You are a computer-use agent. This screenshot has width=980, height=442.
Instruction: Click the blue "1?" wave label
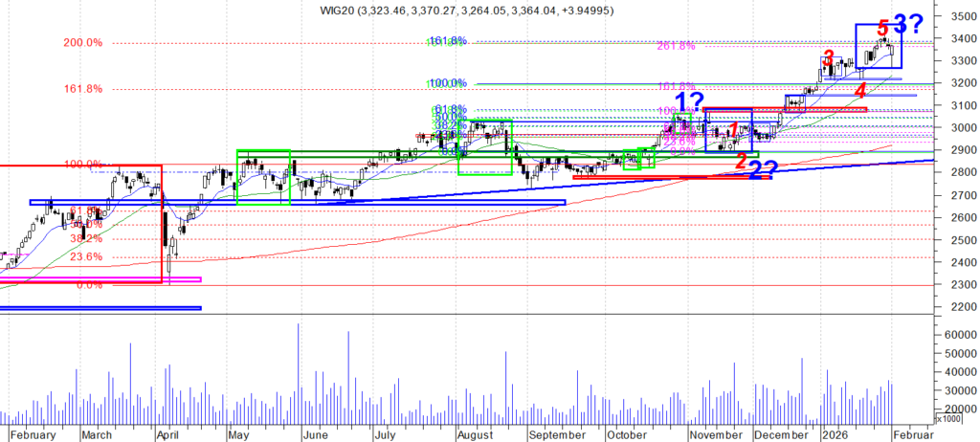coord(690,101)
